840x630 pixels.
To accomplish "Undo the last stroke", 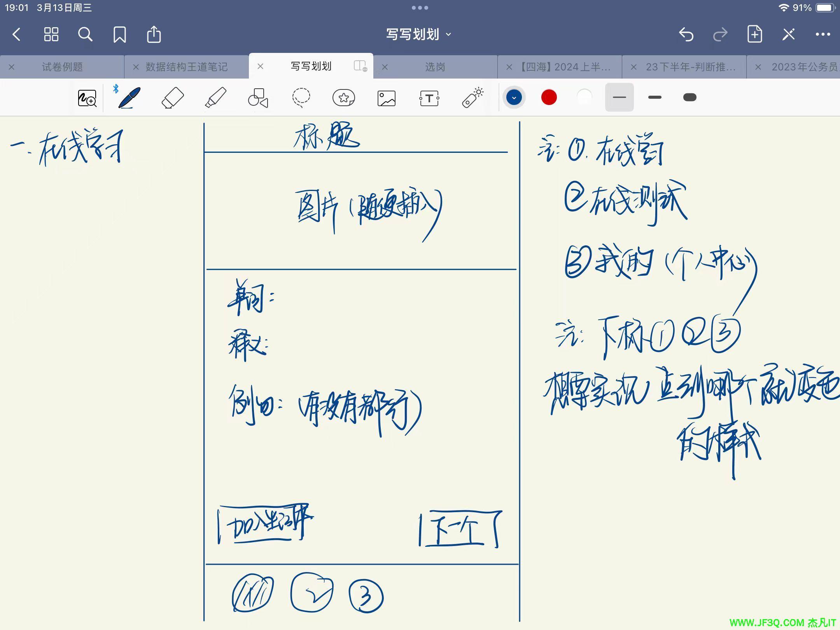I will pos(686,35).
